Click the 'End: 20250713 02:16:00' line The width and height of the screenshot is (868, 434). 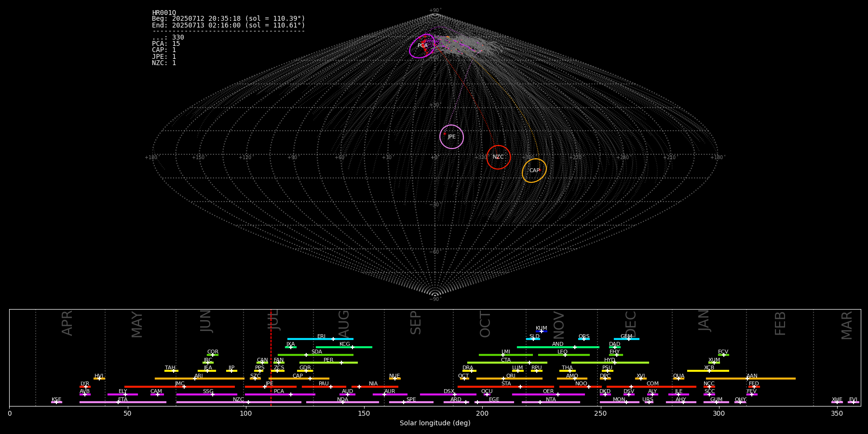[x=229, y=25]
